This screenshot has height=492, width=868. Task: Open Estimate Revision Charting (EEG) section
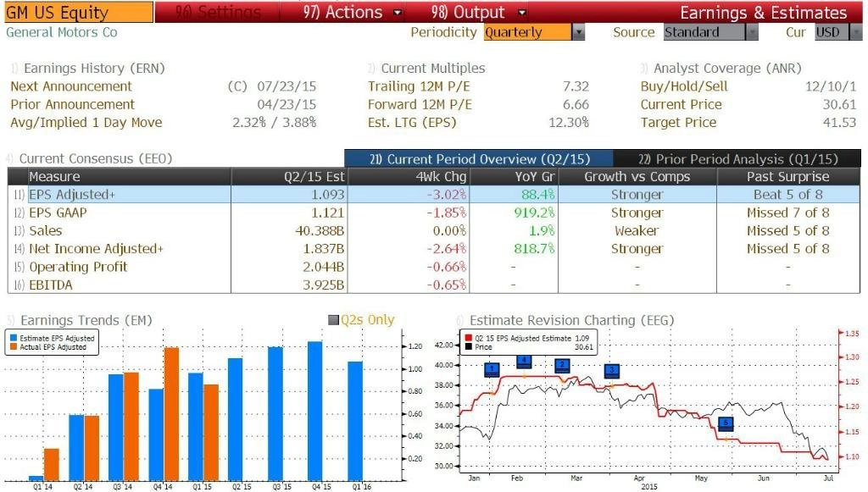565,321
